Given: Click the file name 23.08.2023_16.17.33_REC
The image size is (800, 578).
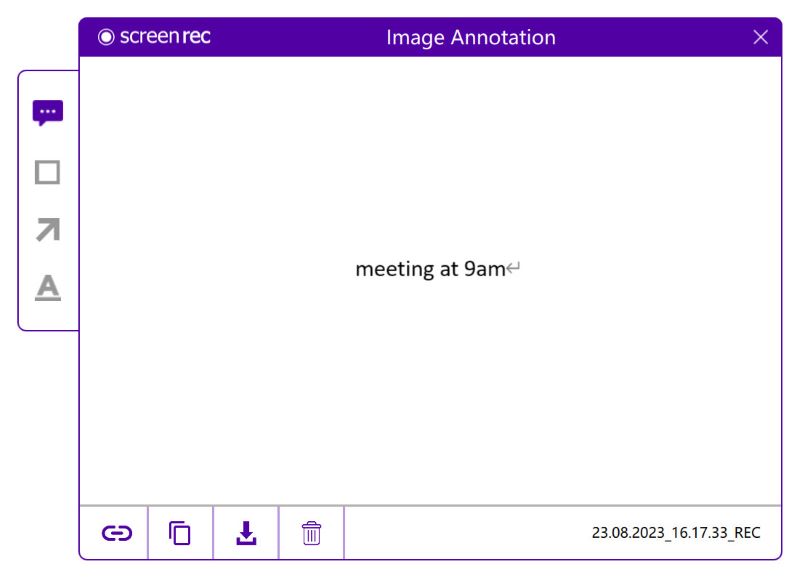Looking at the screenshot, I should pyautogui.click(x=676, y=533).
